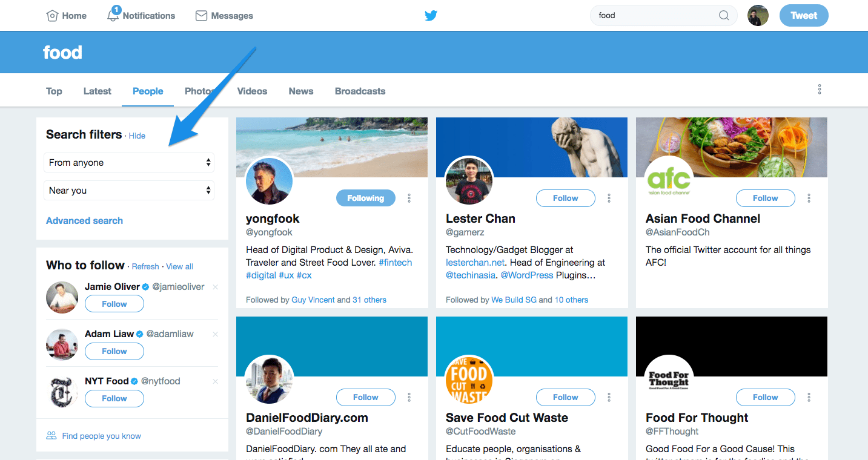Screen dimensions: 868x460
Task: Click the Twitter bird logo
Action: [x=431, y=16]
